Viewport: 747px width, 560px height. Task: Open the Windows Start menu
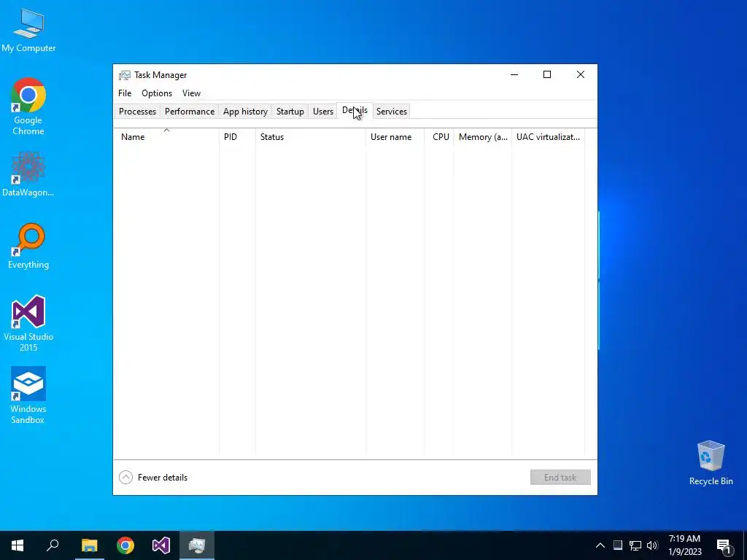18,545
